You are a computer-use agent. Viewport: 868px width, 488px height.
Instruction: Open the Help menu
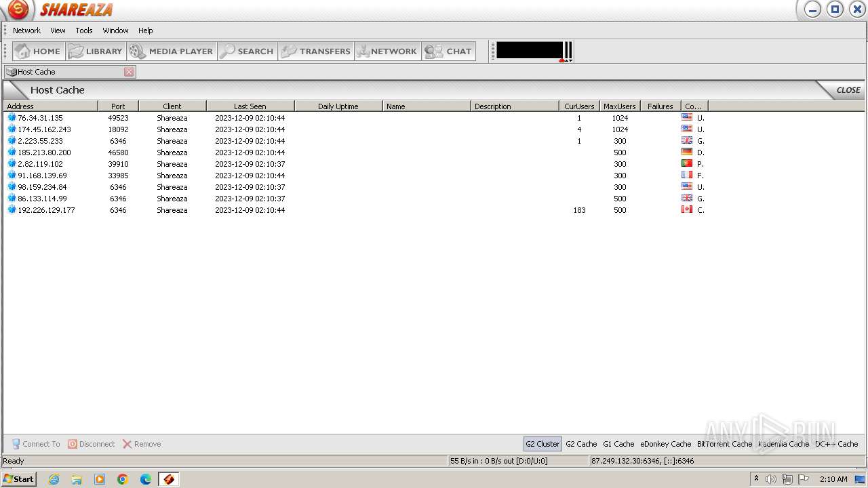tap(146, 30)
